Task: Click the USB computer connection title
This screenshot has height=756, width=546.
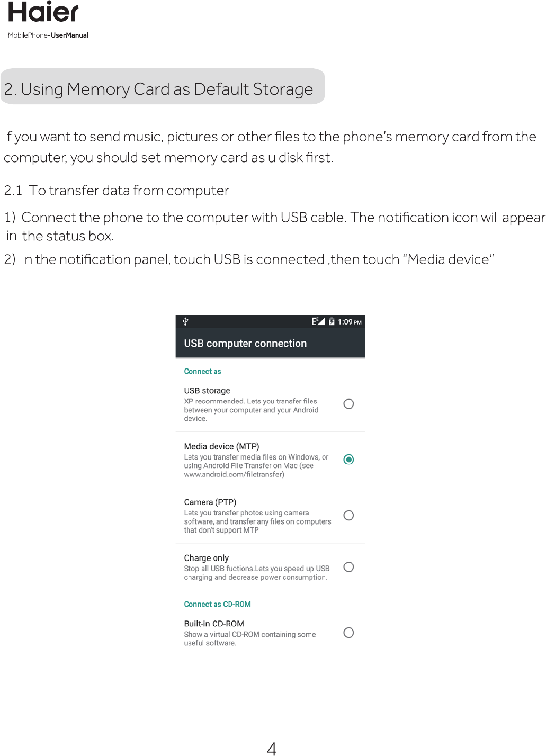Action: click(245, 344)
